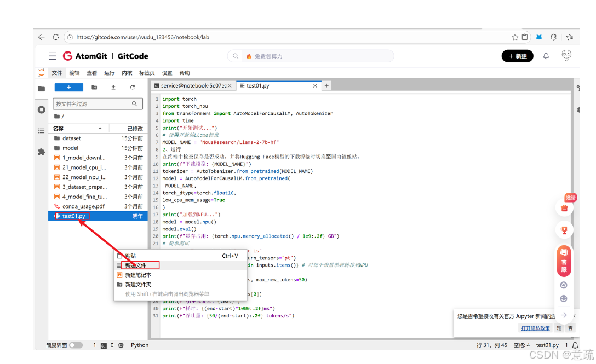Go back with the browser back arrow

pos(42,37)
